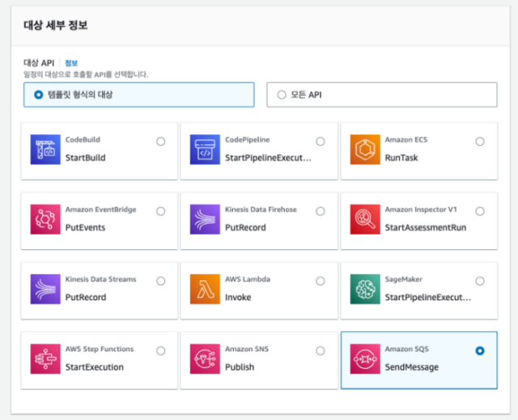Choose the Amazon ECS RunTask radio button
This screenshot has width=518, height=420.
click(480, 142)
